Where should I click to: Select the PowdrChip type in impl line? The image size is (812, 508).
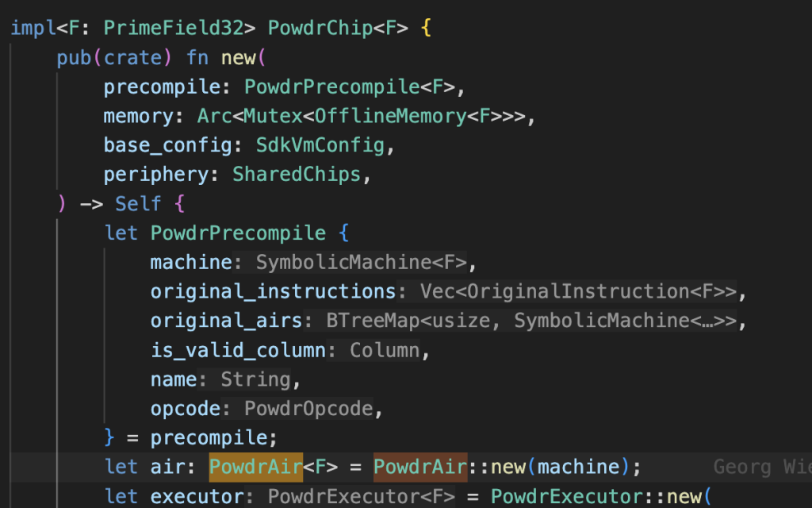point(320,29)
